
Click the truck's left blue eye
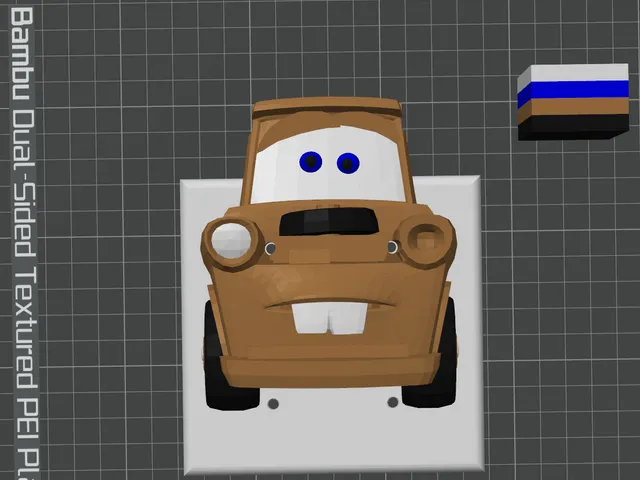(x=311, y=162)
